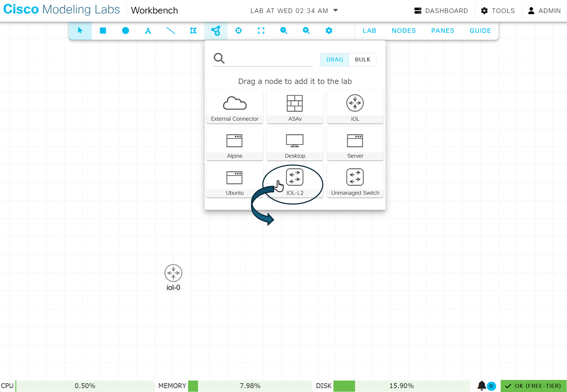Click the Ubuntu node tile
The image size is (567, 392).
click(235, 181)
